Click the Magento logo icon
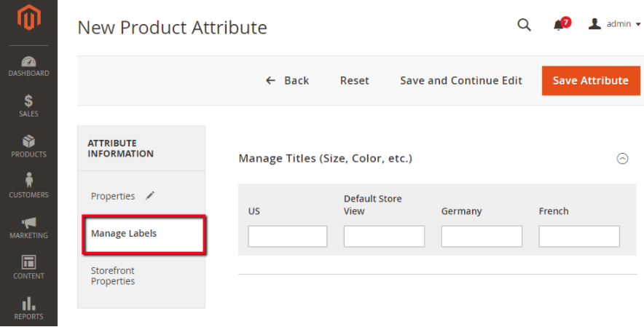The image size is (644, 327). (28, 19)
